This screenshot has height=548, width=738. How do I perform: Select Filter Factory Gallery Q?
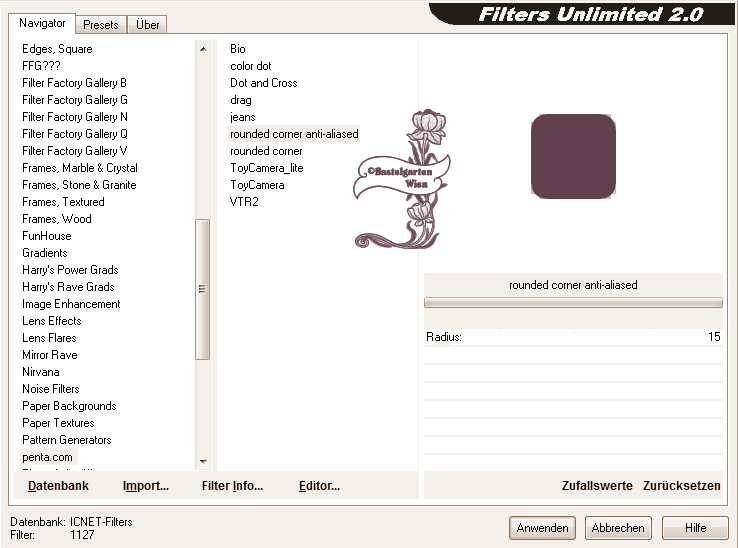(75, 134)
